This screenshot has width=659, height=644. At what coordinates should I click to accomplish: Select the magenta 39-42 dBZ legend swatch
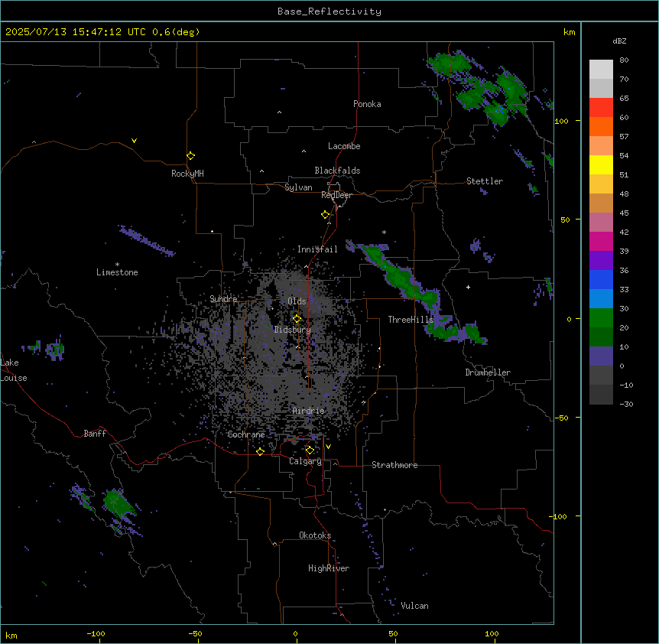pos(601,241)
